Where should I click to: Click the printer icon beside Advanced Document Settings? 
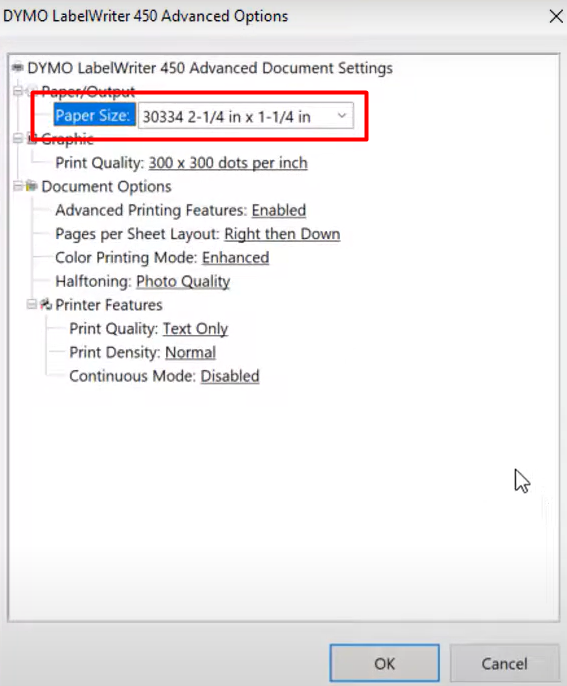pos(18,67)
